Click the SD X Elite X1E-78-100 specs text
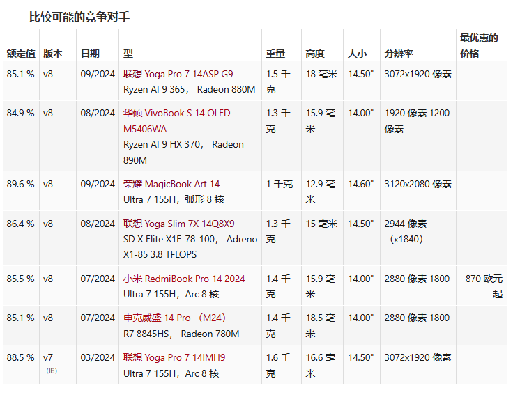 [190, 247]
